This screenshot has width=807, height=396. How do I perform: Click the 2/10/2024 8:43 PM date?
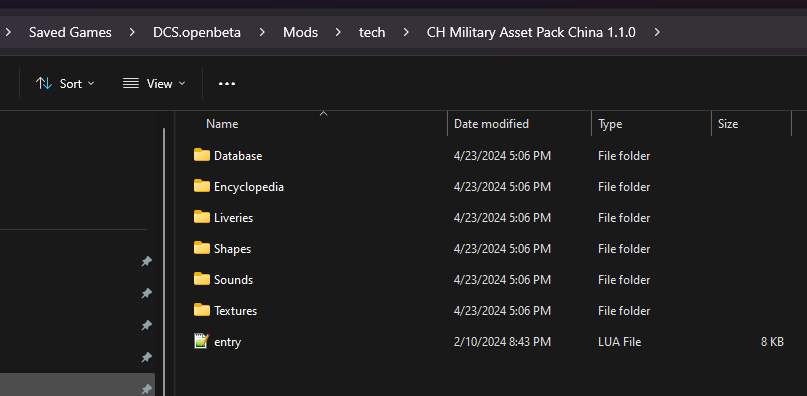coord(502,341)
